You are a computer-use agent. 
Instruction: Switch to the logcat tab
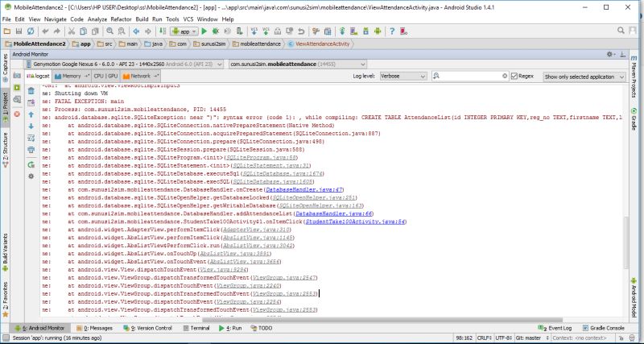point(38,76)
